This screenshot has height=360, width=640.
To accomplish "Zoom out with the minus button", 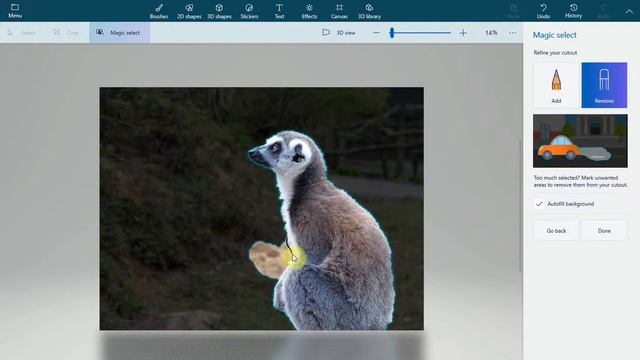I will tap(376, 33).
